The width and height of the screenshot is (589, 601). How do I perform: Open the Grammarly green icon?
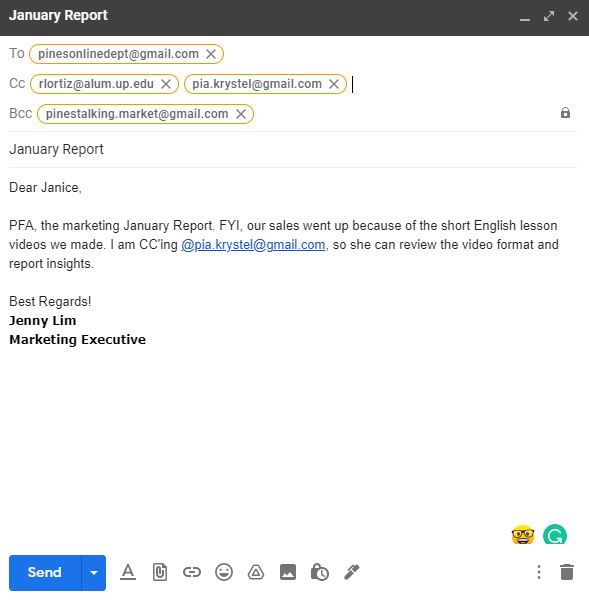(555, 534)
